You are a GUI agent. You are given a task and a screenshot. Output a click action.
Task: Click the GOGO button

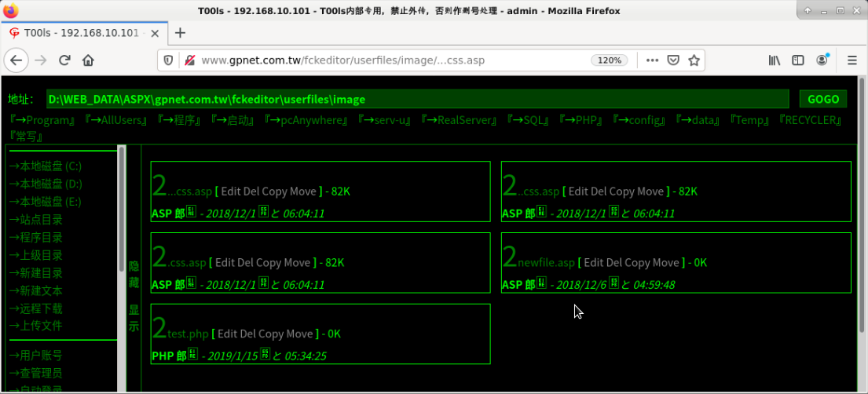823,99
